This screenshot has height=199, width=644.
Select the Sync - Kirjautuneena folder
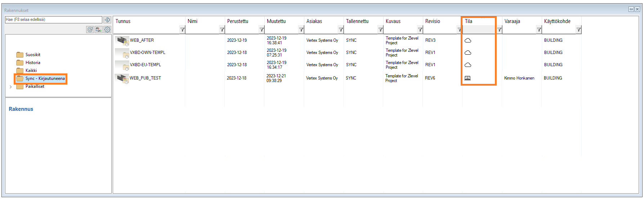[45, 78]
